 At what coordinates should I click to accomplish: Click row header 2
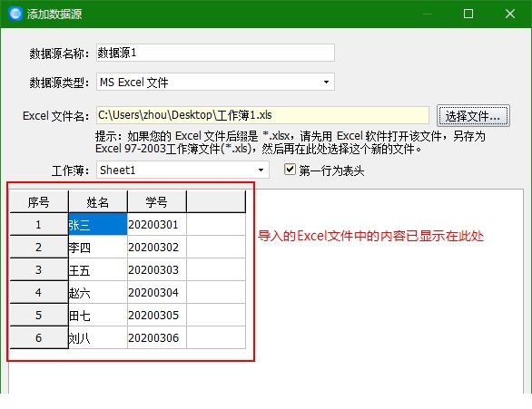coord(39,247)
